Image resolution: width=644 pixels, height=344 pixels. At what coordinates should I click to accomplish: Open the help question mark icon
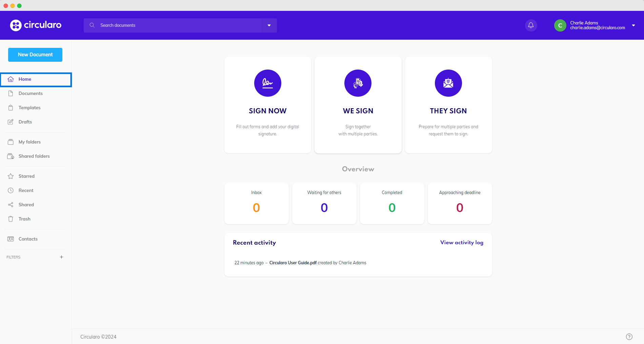click(x=629, y=337)
